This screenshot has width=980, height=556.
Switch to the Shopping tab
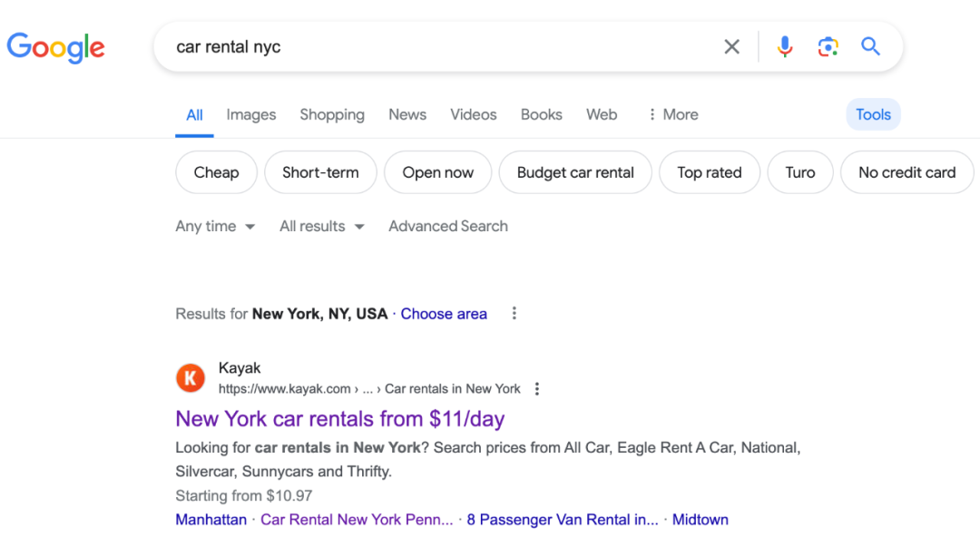pyautogui.click(x=332, y=115)
